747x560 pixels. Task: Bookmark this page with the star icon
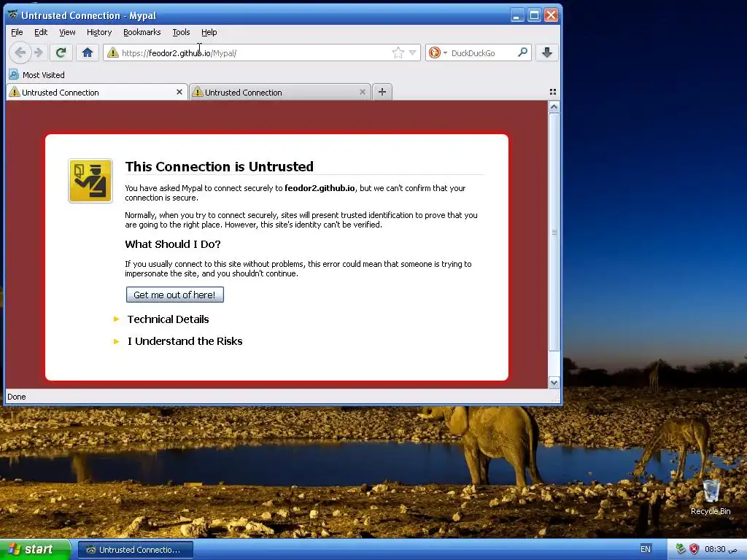398,52
